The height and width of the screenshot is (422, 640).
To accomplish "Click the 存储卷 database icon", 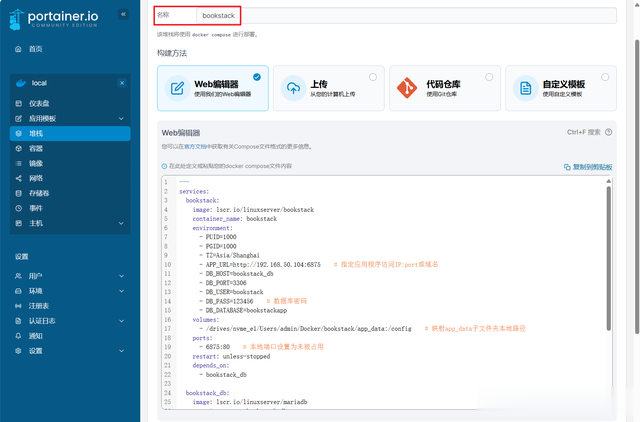I will [x=18, y=193].
